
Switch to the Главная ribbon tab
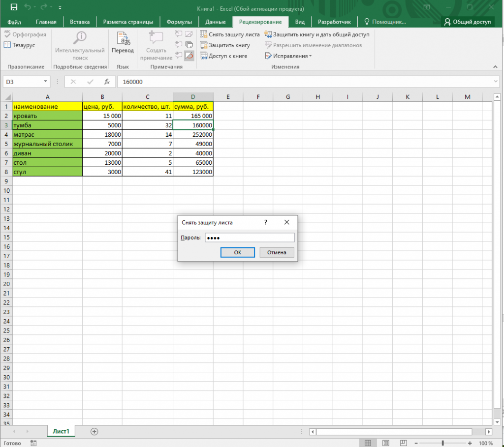[46, 22]
